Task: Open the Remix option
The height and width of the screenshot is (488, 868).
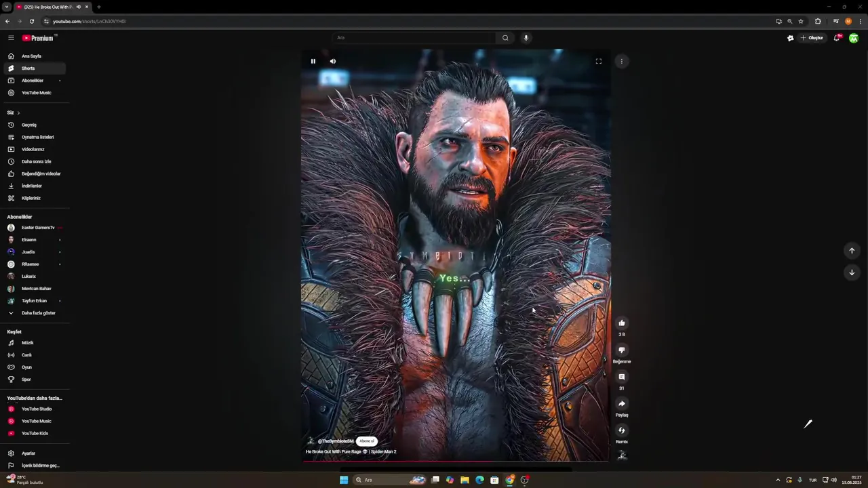Action: pyautogui.click(x=622, y=430)
